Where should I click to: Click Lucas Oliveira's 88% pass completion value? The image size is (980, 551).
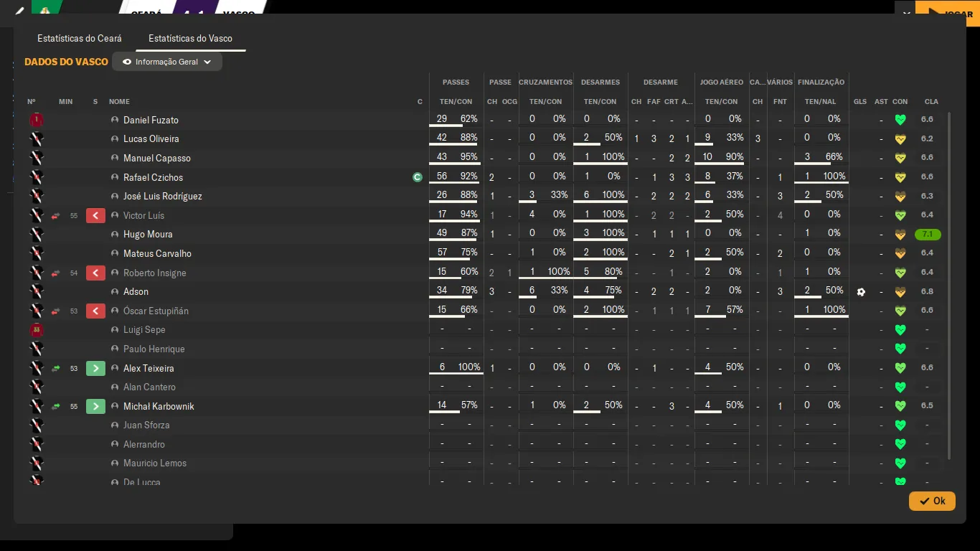coord(469,138)
